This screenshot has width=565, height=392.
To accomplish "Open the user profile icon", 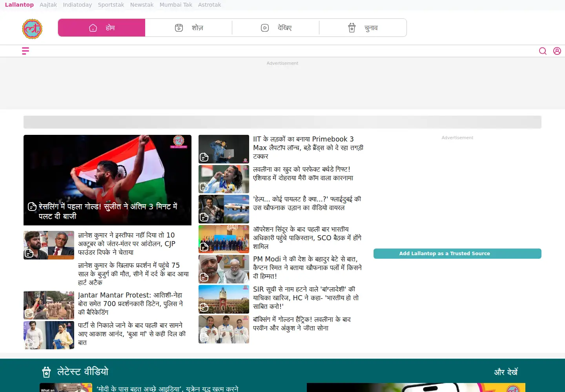I will 557,51.
